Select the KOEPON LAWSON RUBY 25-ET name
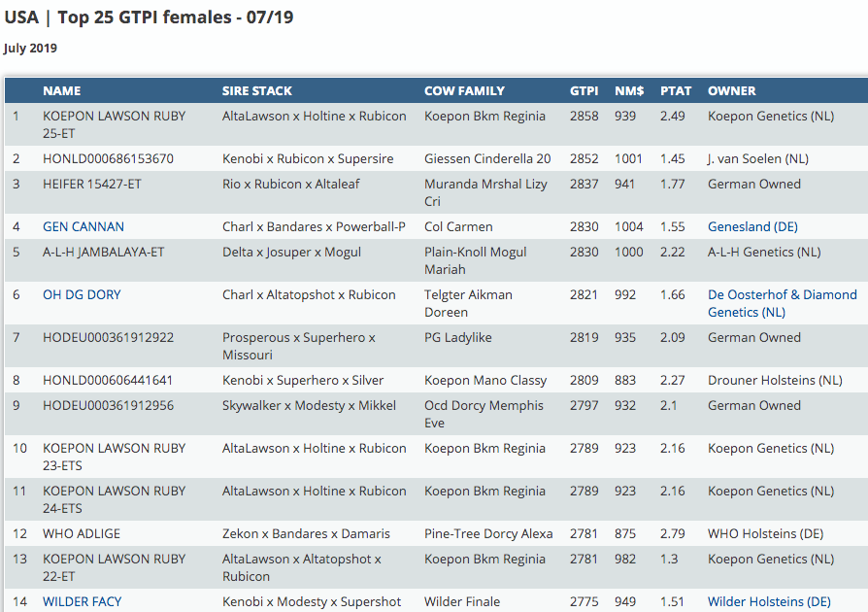 point(114,124)
